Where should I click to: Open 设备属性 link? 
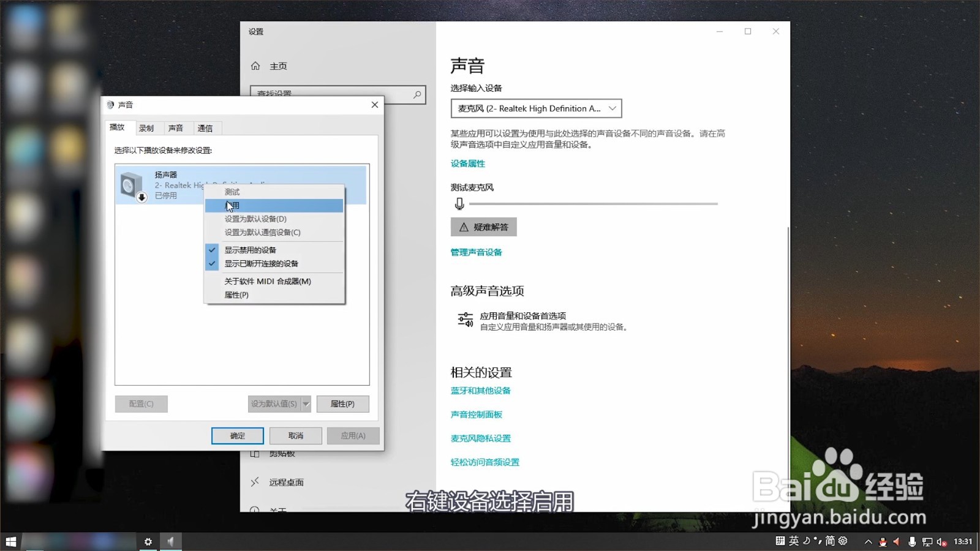(468, 163)
